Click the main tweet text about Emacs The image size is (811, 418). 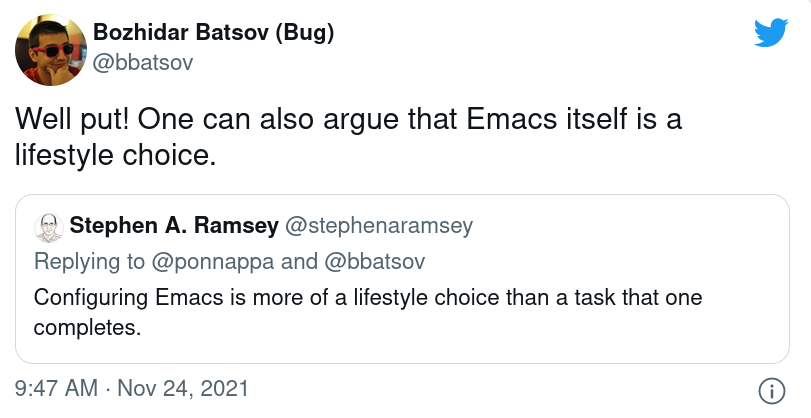point(348,137)
